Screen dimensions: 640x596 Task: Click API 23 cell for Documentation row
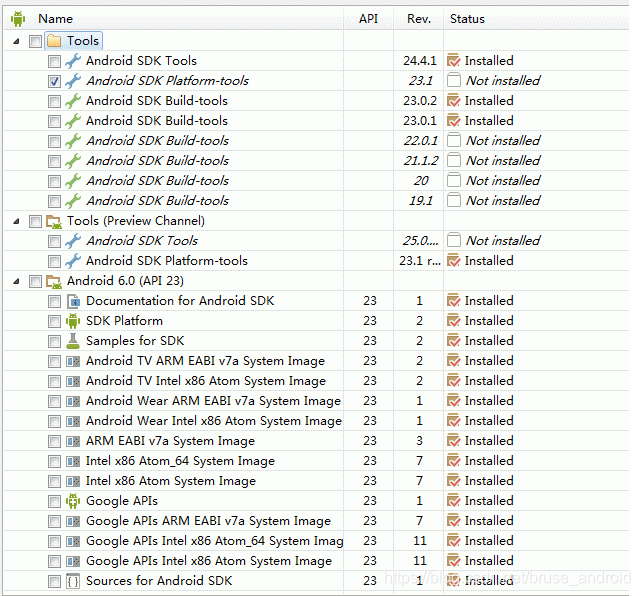[370, 301]
